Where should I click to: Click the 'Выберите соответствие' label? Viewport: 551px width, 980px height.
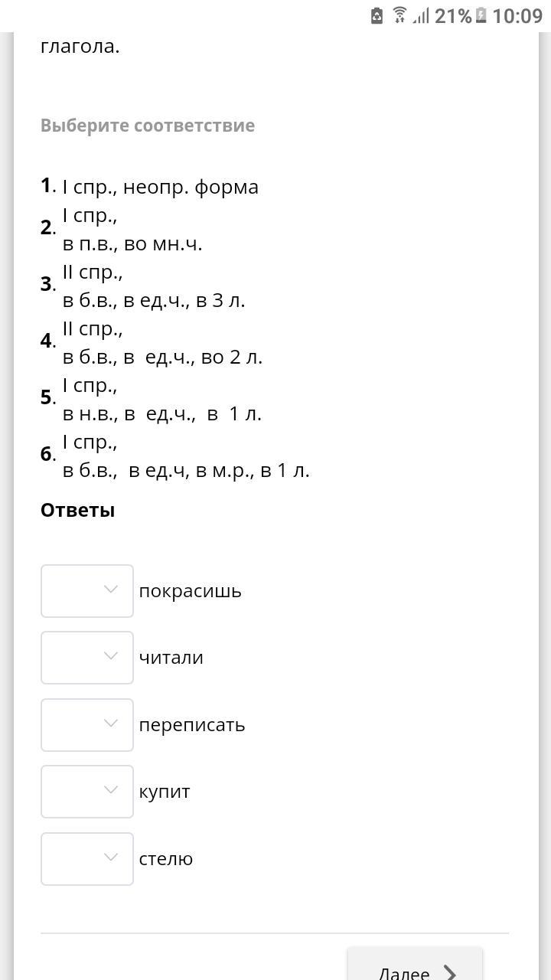tap(147, 126)
